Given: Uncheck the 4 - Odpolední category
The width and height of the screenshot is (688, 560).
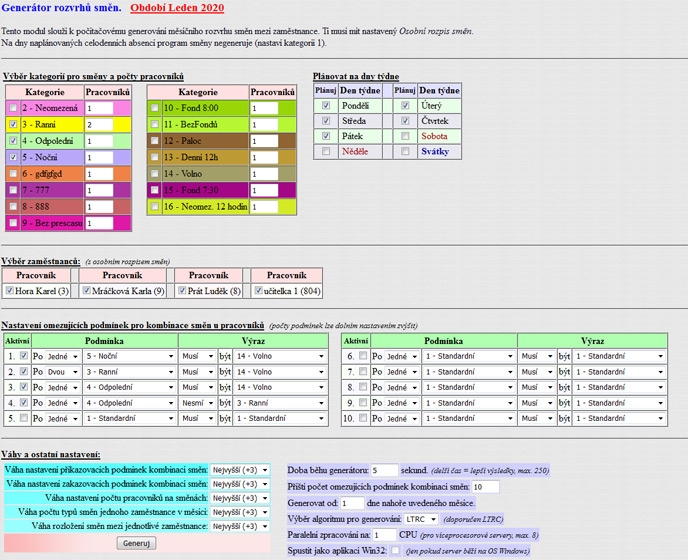Looking at the screenshot, I should tap(14, 140).
